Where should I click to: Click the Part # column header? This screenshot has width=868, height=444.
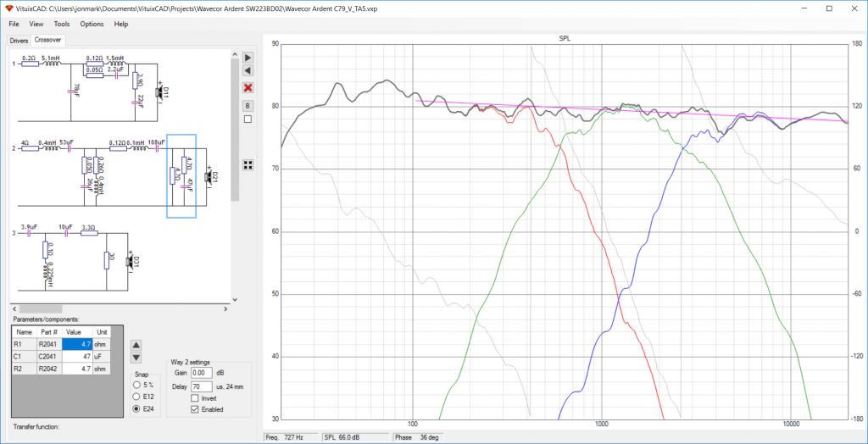click(x=49, y=331)
